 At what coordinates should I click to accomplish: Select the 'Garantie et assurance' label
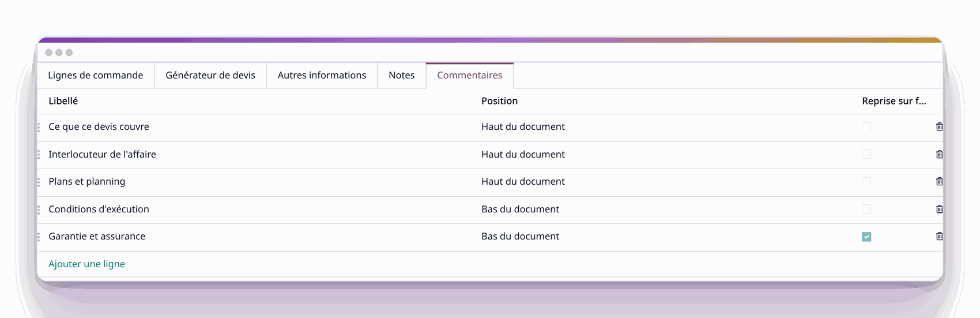97,237
